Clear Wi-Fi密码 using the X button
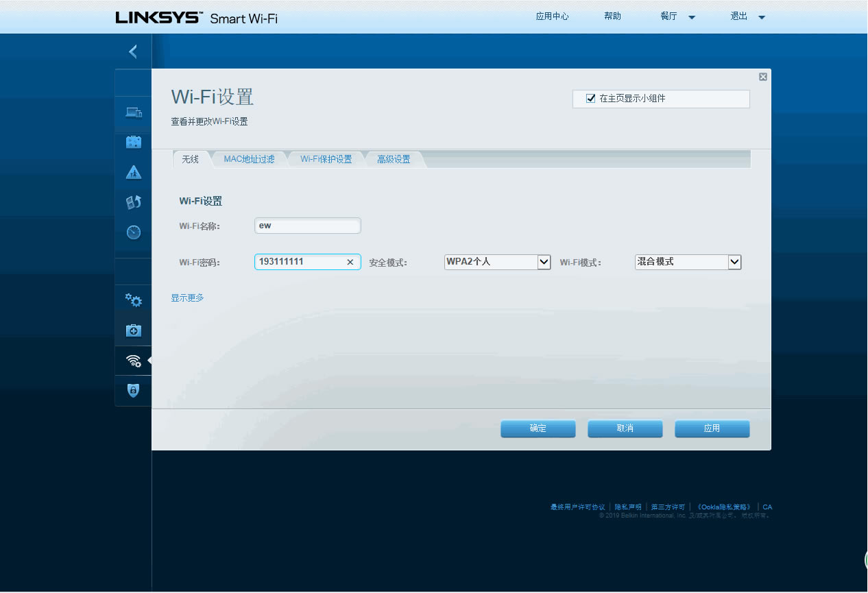 [x=350, y=262]
